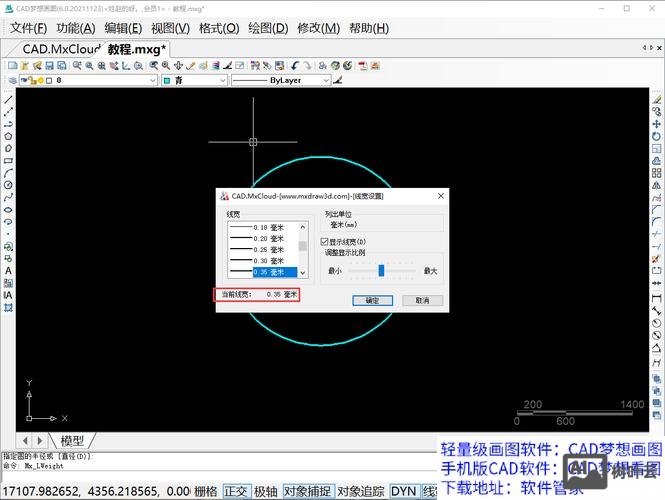
Task: Open the ByLayer linetype dropdown
Action: (x=281, y=80)
